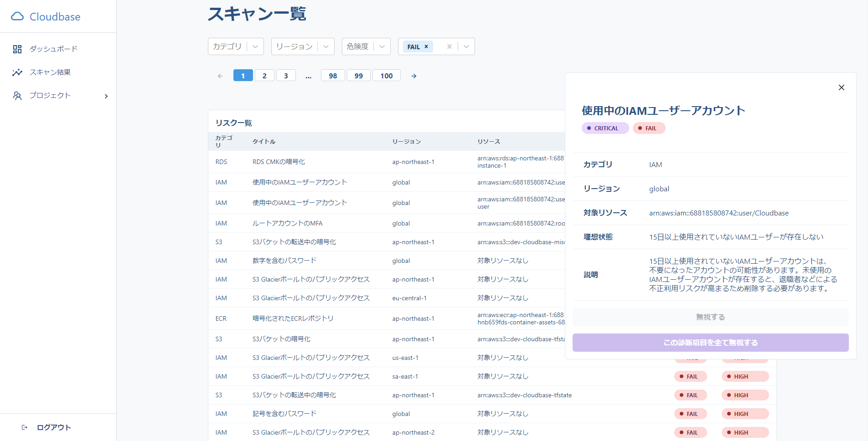Go to page 2

pos(264,76)
